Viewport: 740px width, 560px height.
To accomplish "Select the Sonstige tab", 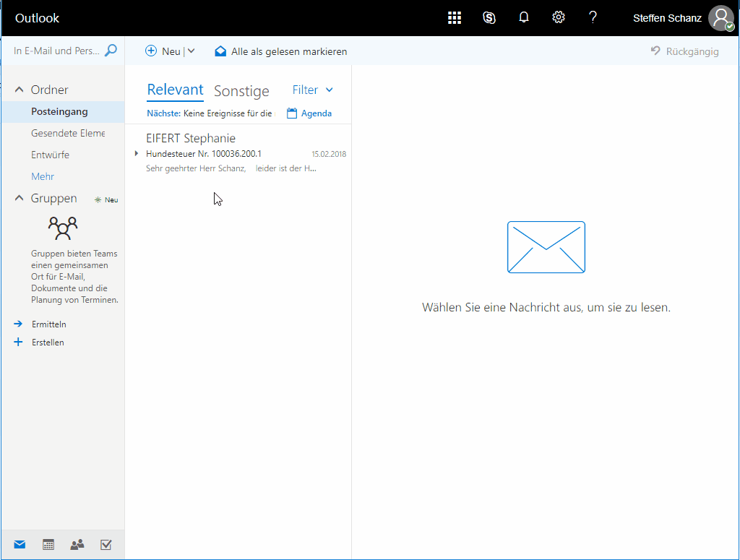I will pos(241,90).
